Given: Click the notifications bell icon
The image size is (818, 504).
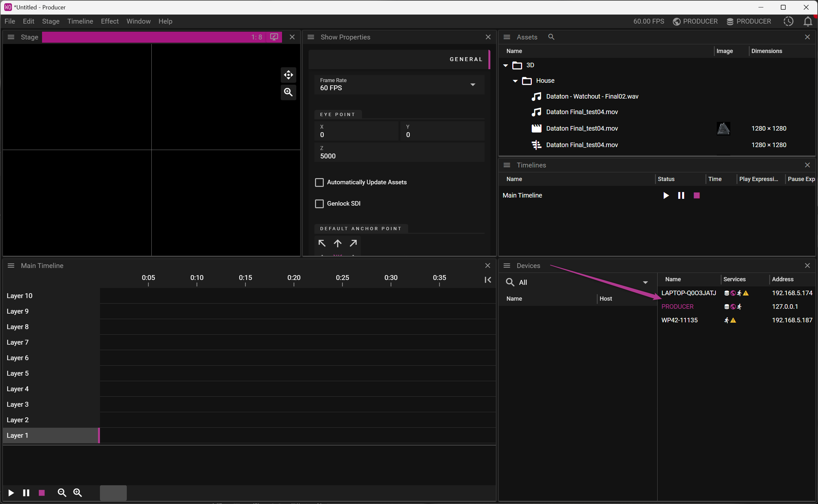Looking at the screenshot, I should (808, 21).
